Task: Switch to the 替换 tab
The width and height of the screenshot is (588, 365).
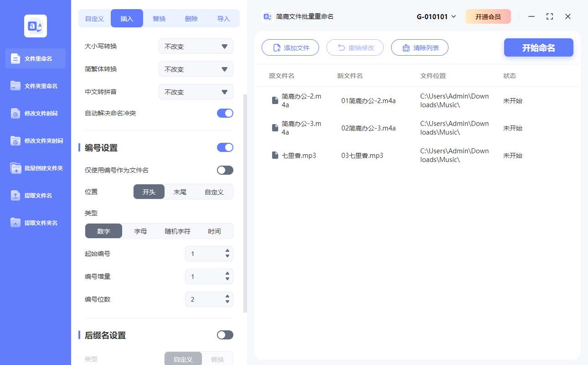Action: pos(159,18)
